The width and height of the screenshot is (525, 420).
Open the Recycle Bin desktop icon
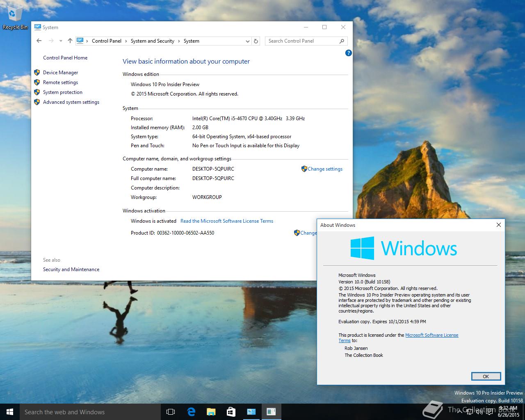click(15, 17)
